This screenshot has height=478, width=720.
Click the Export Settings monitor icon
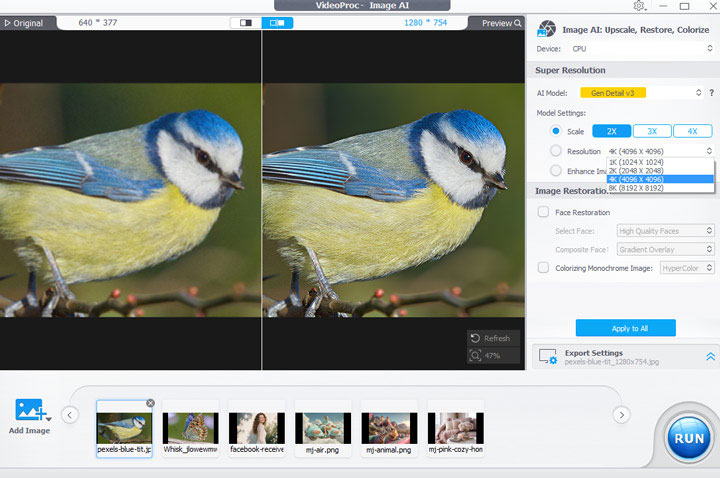(x=546, y=357)
